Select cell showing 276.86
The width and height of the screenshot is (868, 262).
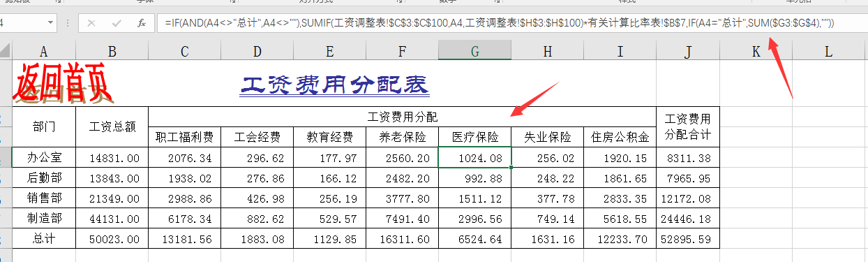(257, 177)
